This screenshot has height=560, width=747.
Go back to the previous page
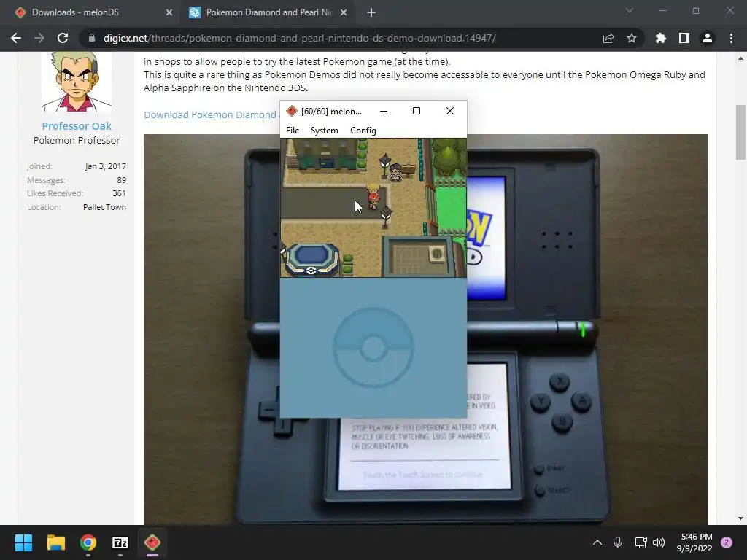point(16,38)
